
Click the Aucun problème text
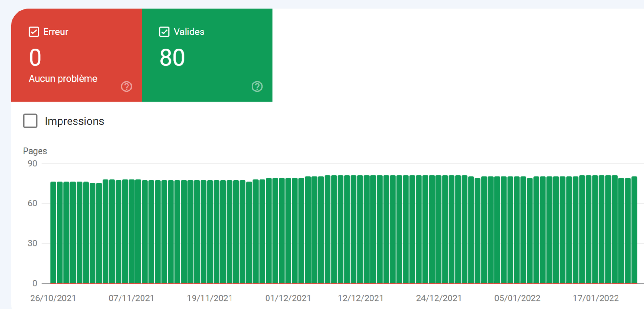click(x=63, y=78)
